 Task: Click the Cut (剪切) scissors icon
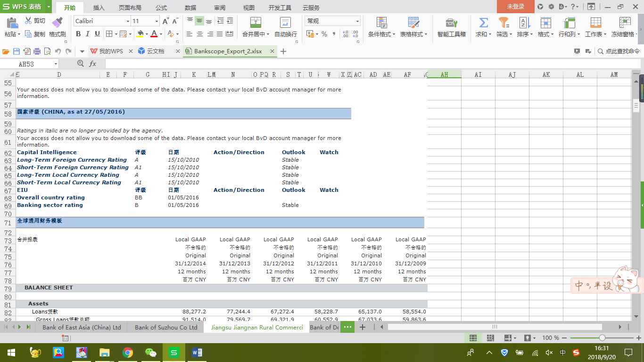tap(29, 21)
